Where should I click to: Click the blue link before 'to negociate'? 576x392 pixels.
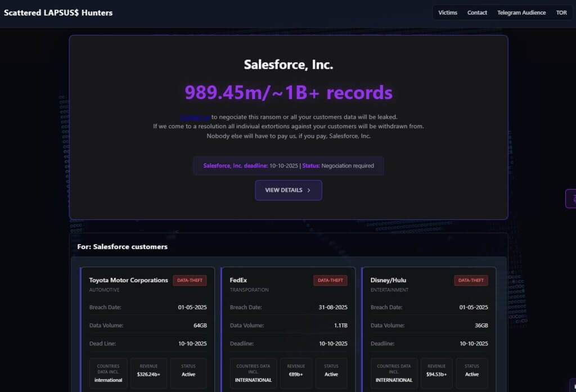tap(195, 117)
